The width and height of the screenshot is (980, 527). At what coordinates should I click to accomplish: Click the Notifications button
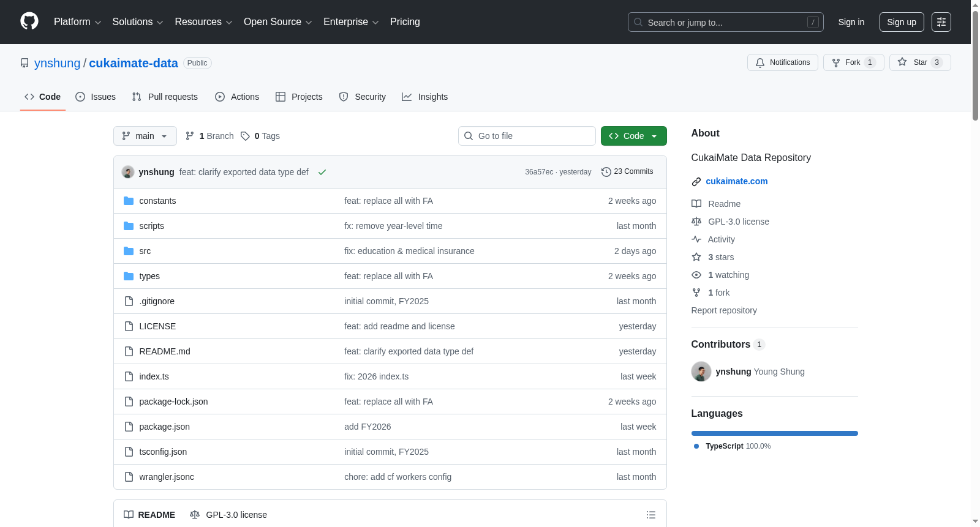click(x=783, y=62)
